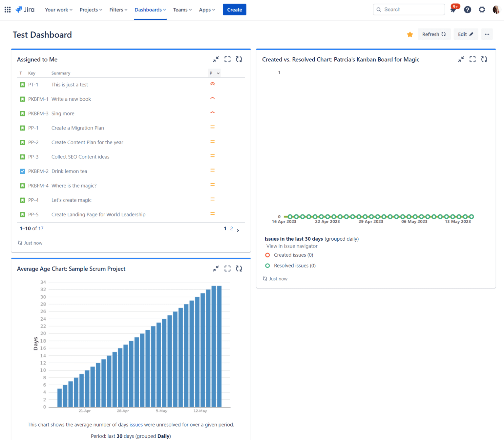Viewport: 504px width, 440px height.
Task: Click the help question mark icon
Action: point(467,10)
